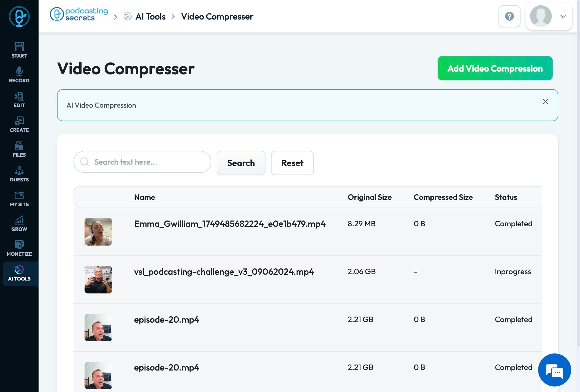This screenshot has width=580, height=392.
Task: Open the Guests section
Action: coord(19,174)
